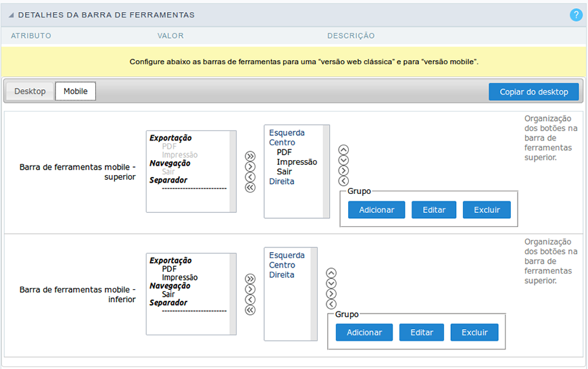Open the help question mark icon
The width and height of the screenshot is (588, 369).
[576, 15]
